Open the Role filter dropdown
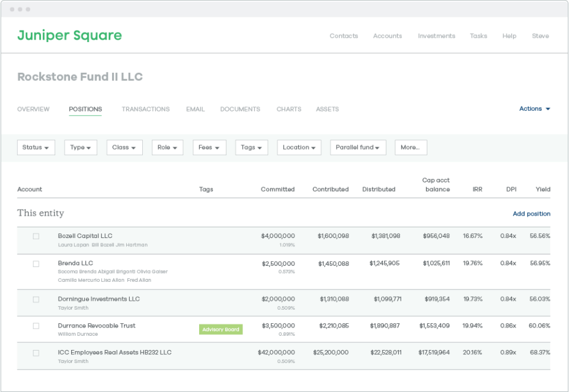The width and height of the screenshot is (569, 392). point(167,147)
